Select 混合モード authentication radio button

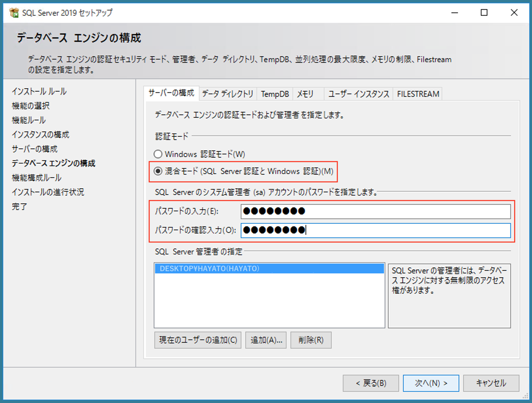click(158, 171)
